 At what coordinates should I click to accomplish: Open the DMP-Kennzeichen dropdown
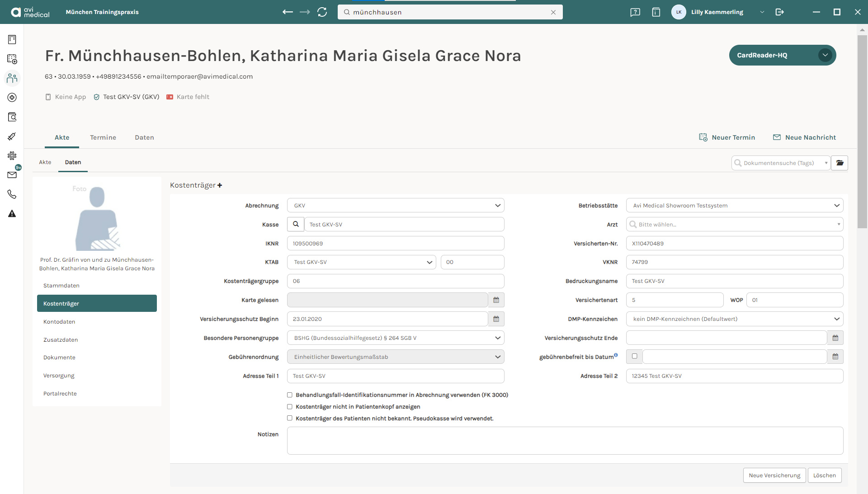(735, 319)
